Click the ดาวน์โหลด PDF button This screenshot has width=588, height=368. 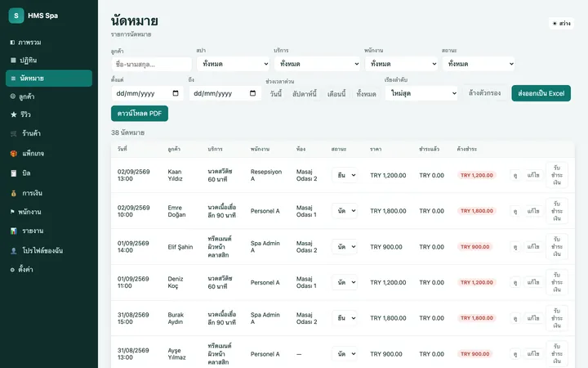pyautogui.click(x=140, y=114)
